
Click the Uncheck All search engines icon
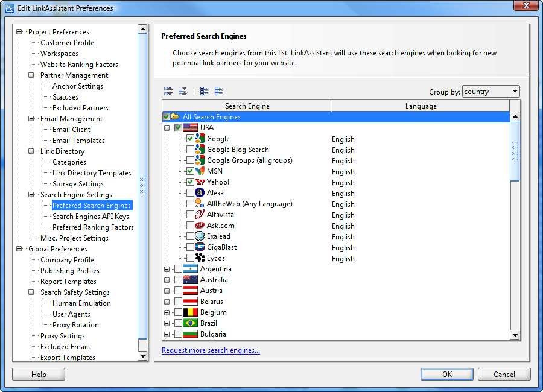(x=219, y=92)
